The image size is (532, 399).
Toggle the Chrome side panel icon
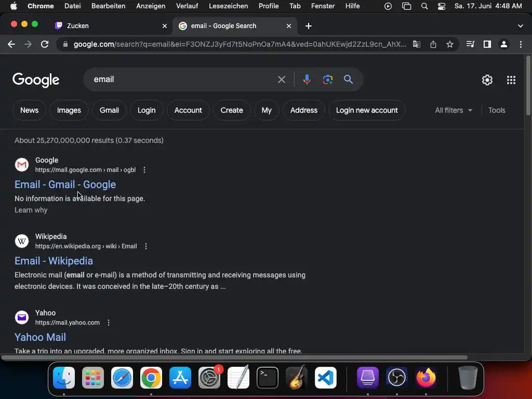click(x=487, y=44)
